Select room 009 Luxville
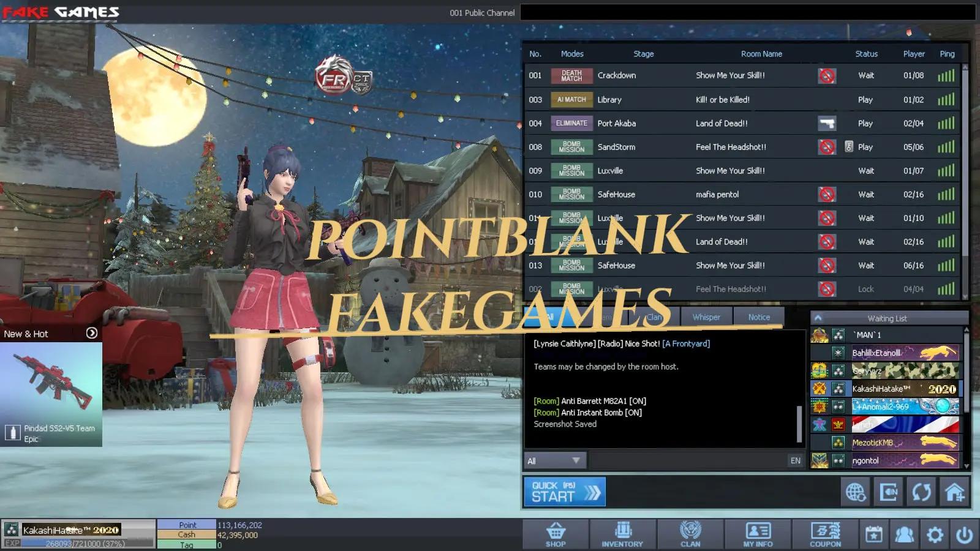 (x=743, y=171)
